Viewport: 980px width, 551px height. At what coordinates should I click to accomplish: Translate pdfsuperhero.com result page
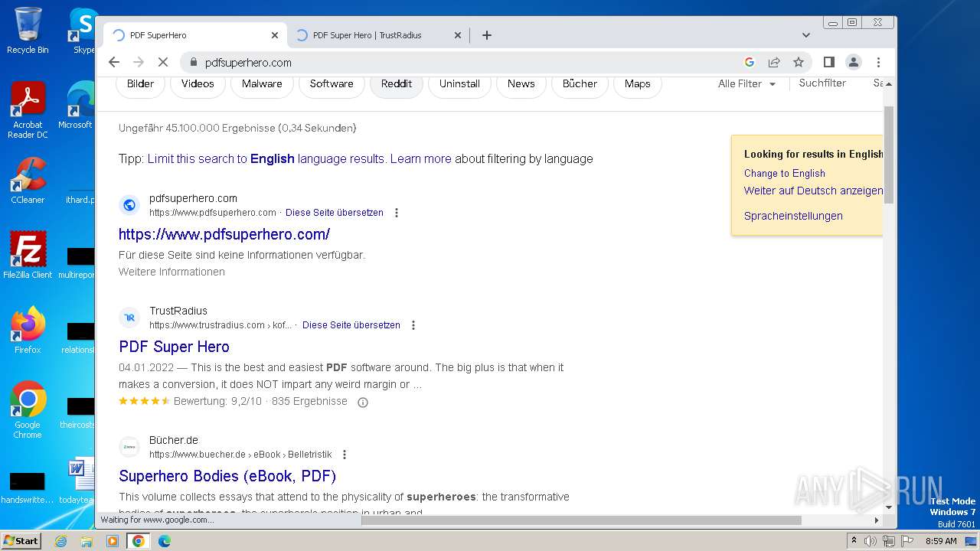pyautogui.click(x=335, y=213)
